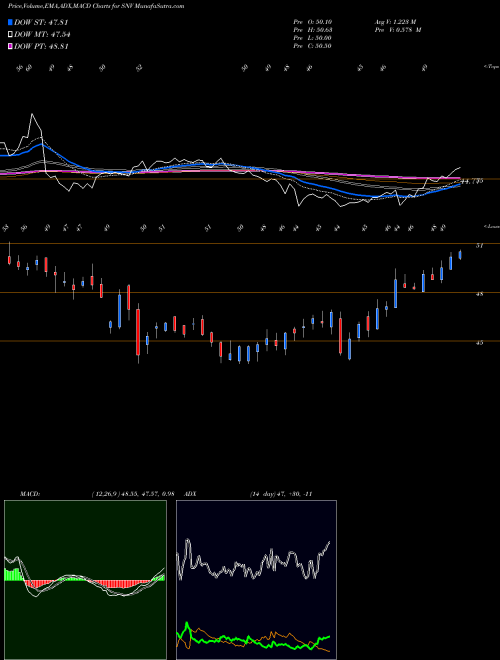
Task: Click the latest blue candlestick near 51
Action: pos(460,255)
